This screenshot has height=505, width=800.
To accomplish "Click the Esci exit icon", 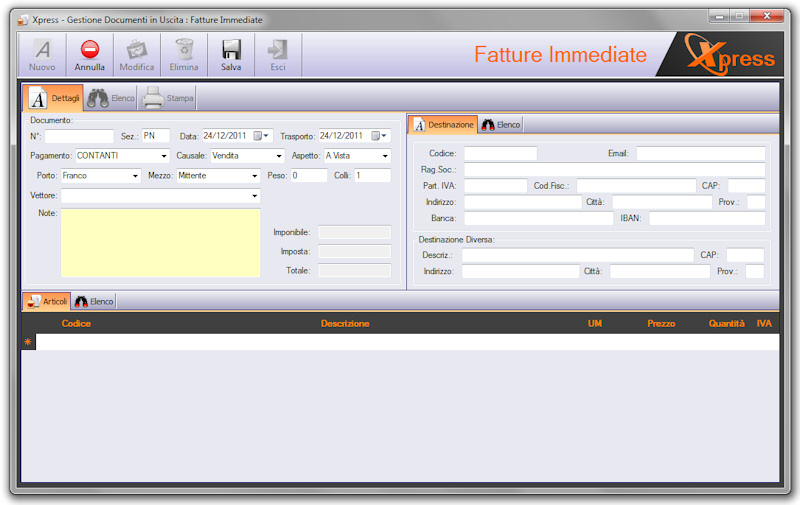I will [278, 50].
